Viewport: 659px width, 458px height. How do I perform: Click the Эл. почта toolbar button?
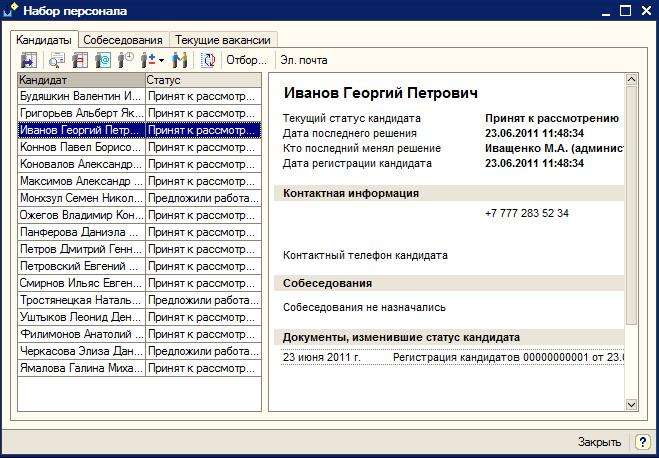304,60
